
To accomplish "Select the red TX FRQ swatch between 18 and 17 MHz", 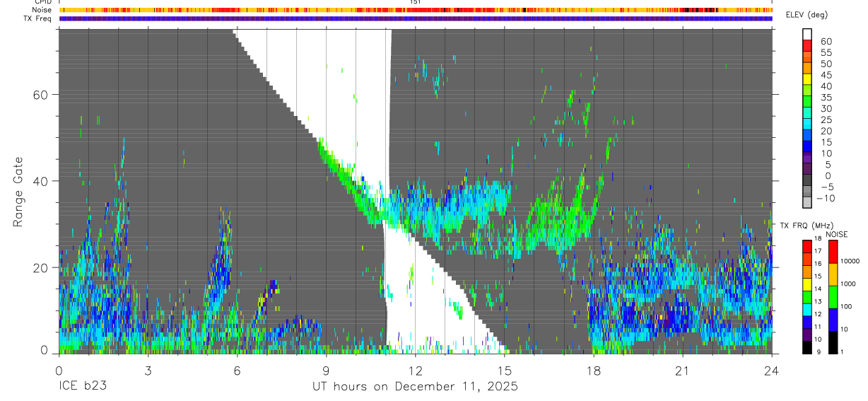I will (808, 245).
